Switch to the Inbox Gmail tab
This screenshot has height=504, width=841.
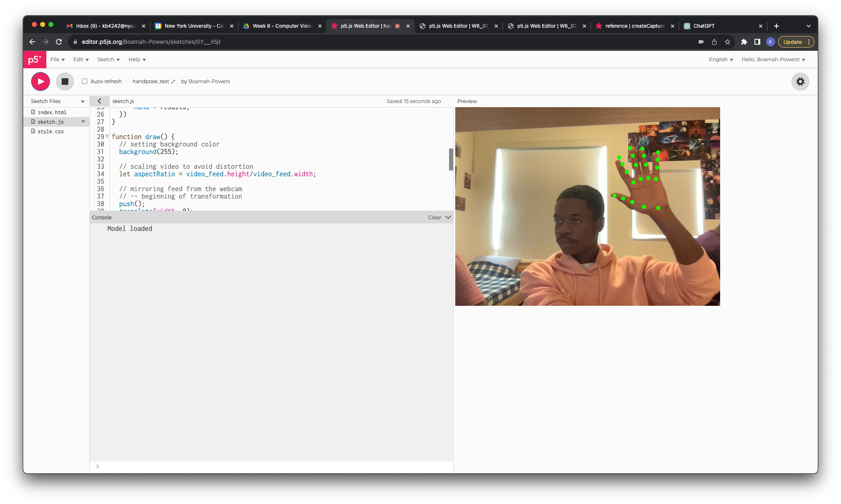(106, 26)
